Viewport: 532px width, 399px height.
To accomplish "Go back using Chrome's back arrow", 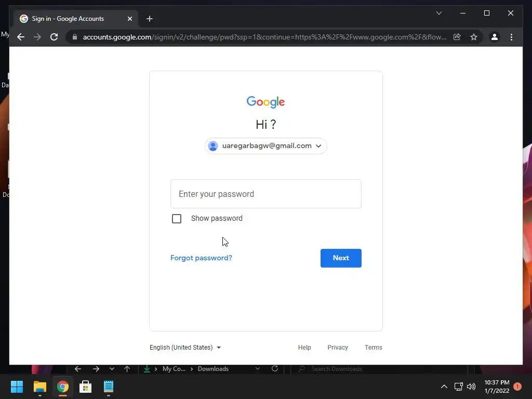I will click(21, 37).
